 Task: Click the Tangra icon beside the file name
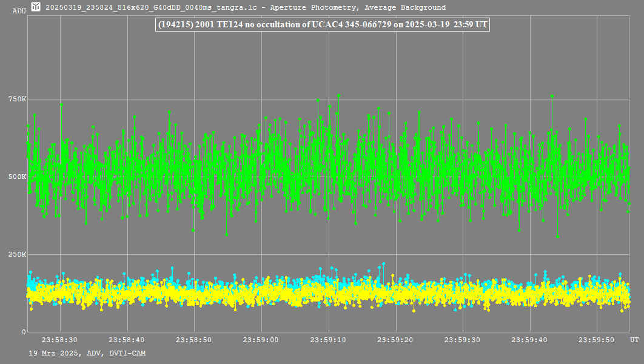[36, 7]
